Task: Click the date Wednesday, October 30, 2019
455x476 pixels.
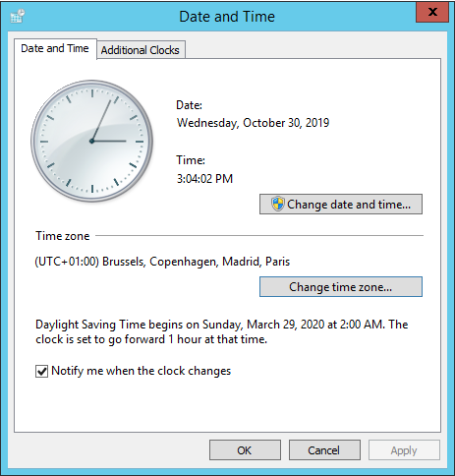Action: tap(254, 123)
